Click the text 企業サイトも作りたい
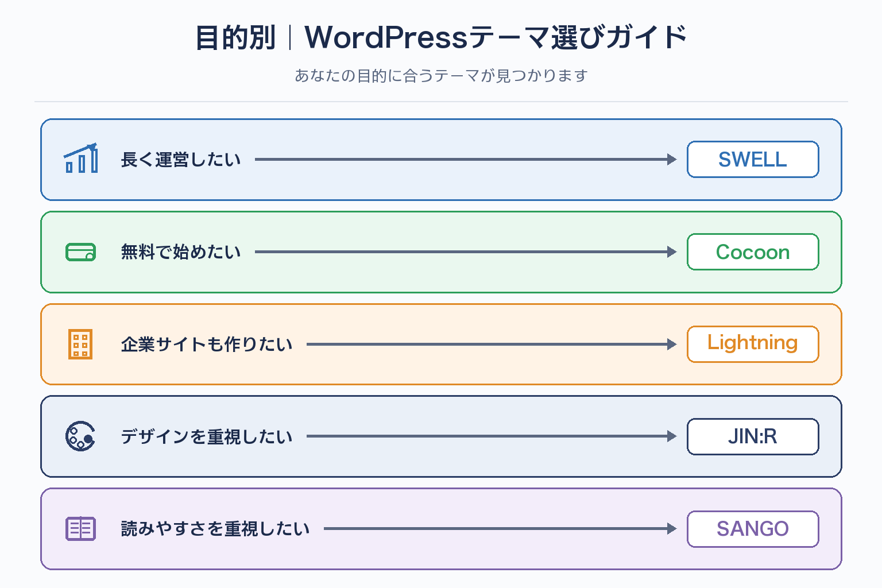882x588 pixels. (x=207, y=344)
